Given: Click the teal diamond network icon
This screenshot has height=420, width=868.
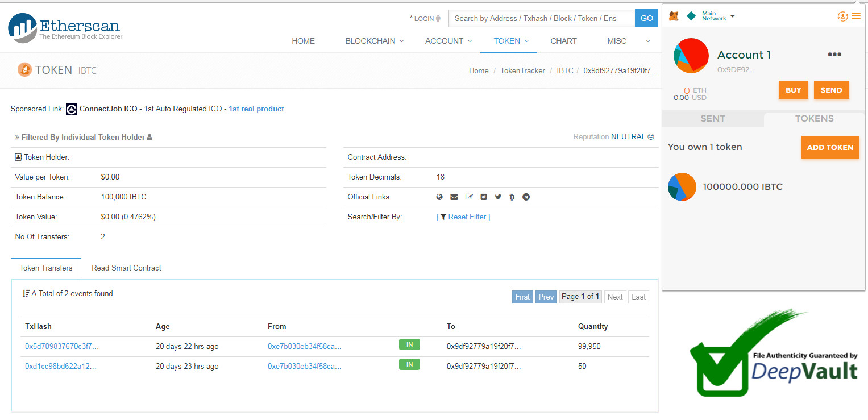Looking at the screenshot, I should coord(691,16).
